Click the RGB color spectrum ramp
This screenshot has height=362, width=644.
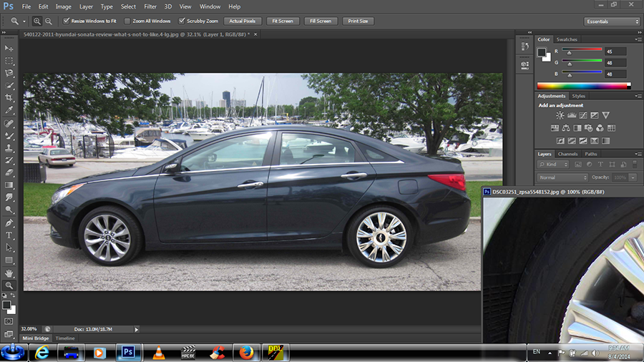coord(582,86)
